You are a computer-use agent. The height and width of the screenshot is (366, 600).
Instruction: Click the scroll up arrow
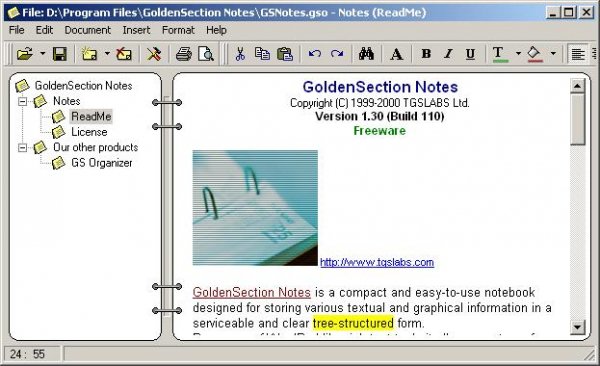tap(577, 85)
